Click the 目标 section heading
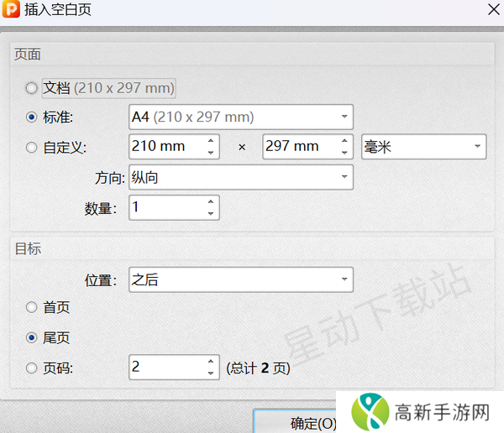504x433 pixels. [x=28, y=248]
